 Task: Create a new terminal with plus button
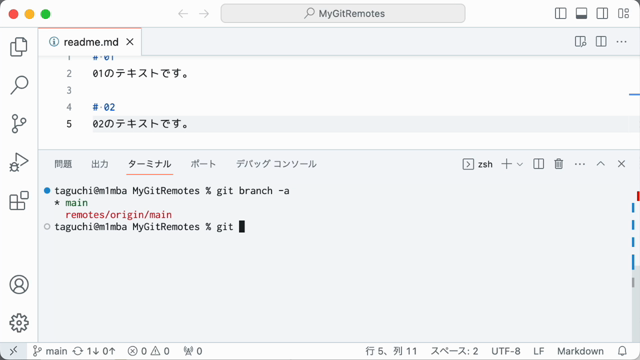click(506, 164)
